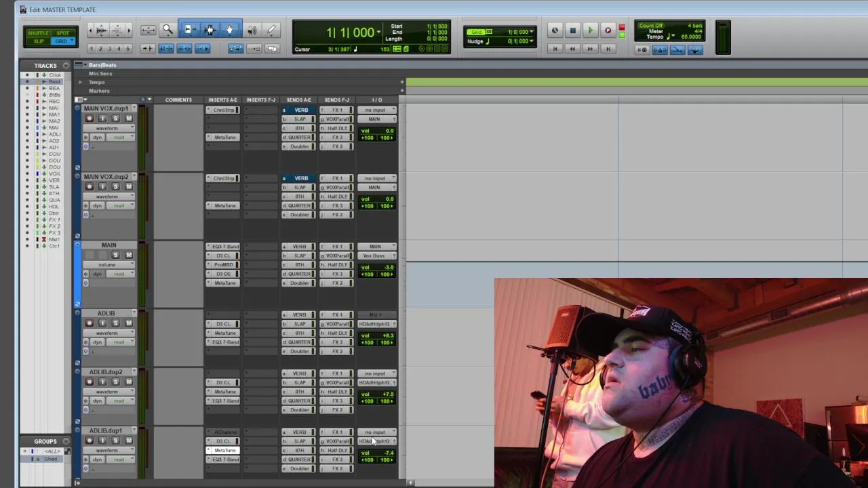Viewport: 868px width, 488px height.
Task: Open MAIN track volume view selector
Action: coord(108,264)
